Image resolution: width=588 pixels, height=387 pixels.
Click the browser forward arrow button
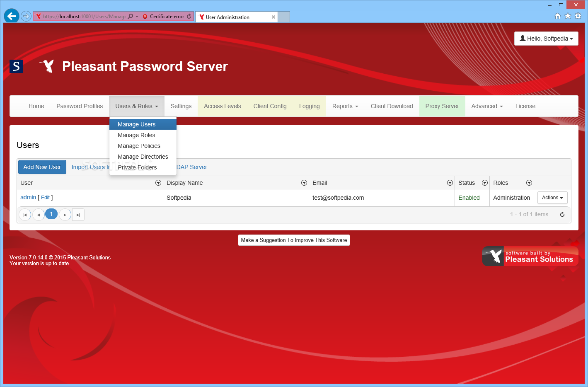[x=26, y=16]
